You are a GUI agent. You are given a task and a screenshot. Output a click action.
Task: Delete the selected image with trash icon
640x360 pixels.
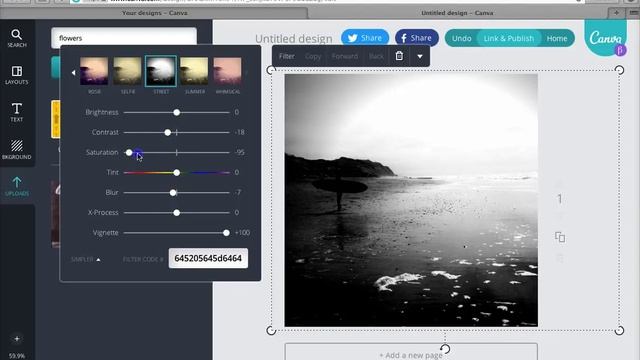(399, 56)
